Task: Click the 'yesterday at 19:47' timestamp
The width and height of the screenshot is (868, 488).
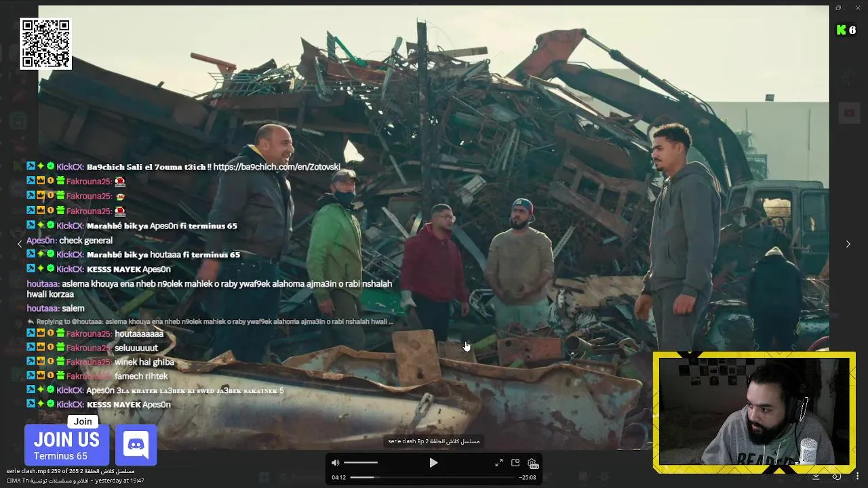Action: pos(119,481)
